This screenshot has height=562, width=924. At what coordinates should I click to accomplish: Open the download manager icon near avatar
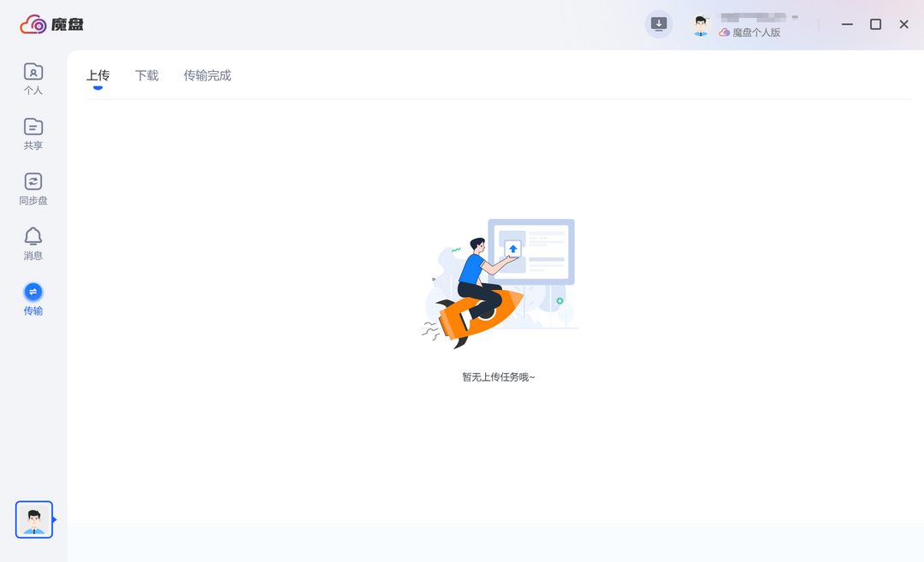coord(659,24)
